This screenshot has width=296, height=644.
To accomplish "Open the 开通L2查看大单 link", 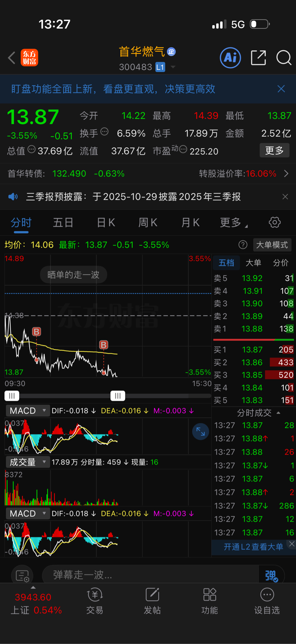I will click(253, 546).
